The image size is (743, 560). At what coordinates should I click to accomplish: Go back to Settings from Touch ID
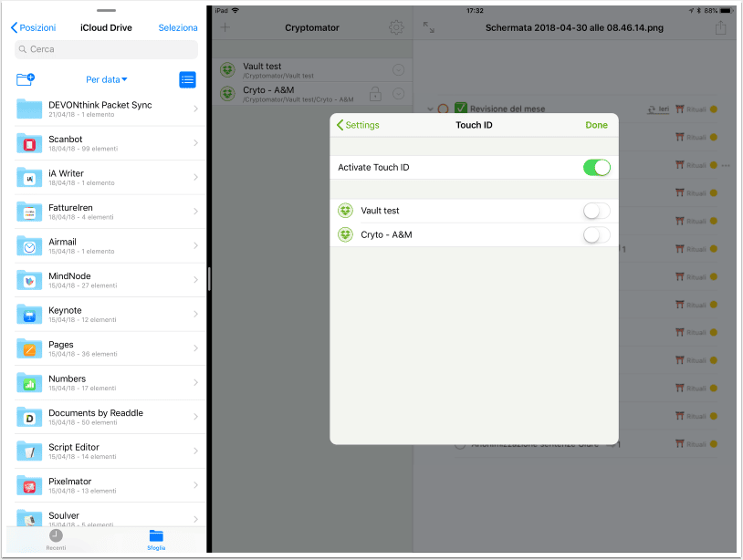[358, 125]
